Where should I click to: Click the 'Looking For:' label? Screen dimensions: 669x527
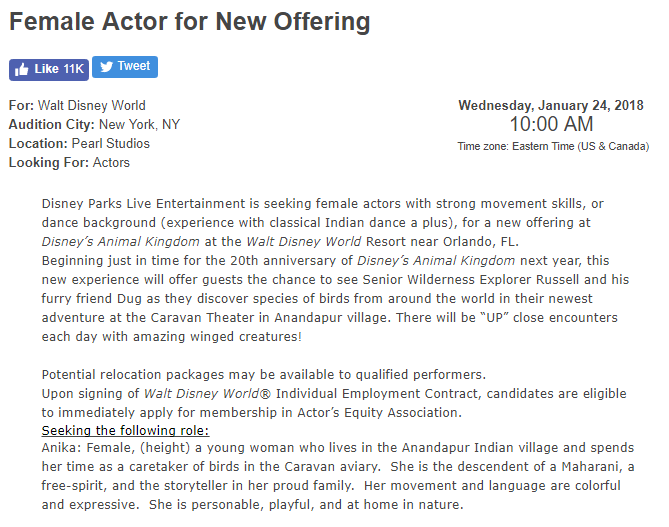coord(49,162)
